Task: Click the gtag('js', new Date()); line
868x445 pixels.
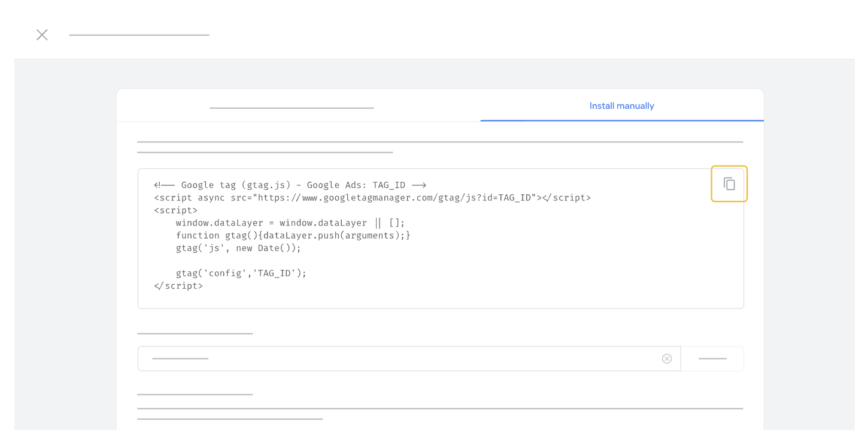Action: click(238, 248)
